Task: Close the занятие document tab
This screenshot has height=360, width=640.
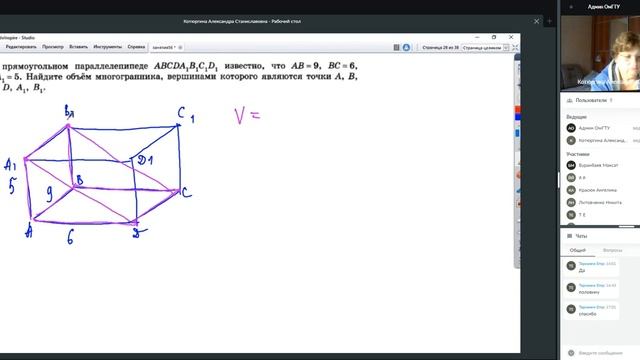Action: click(180, 47)
